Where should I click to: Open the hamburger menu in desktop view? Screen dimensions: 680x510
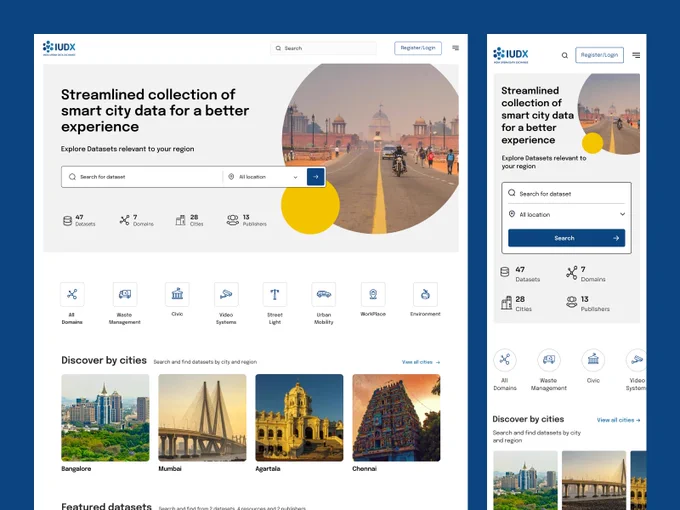(455, 48)
